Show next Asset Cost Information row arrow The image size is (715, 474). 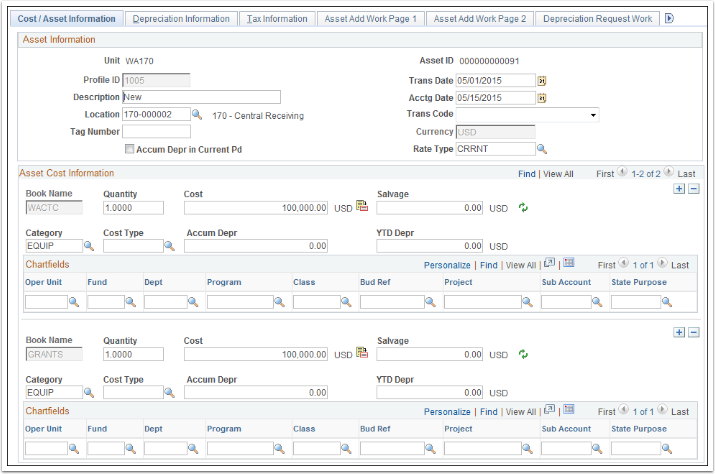click(x=668, y=172)
